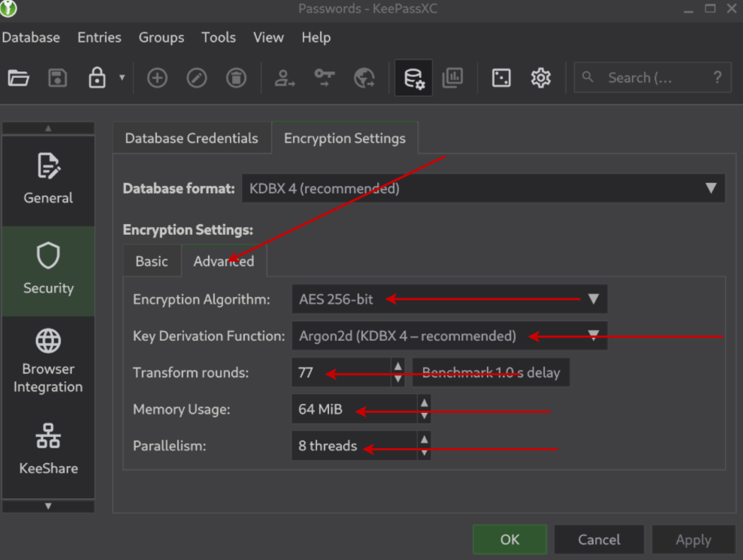Open Settings with the gear icon
This screenshot has width=743, height=560.
tap(541, 78)
